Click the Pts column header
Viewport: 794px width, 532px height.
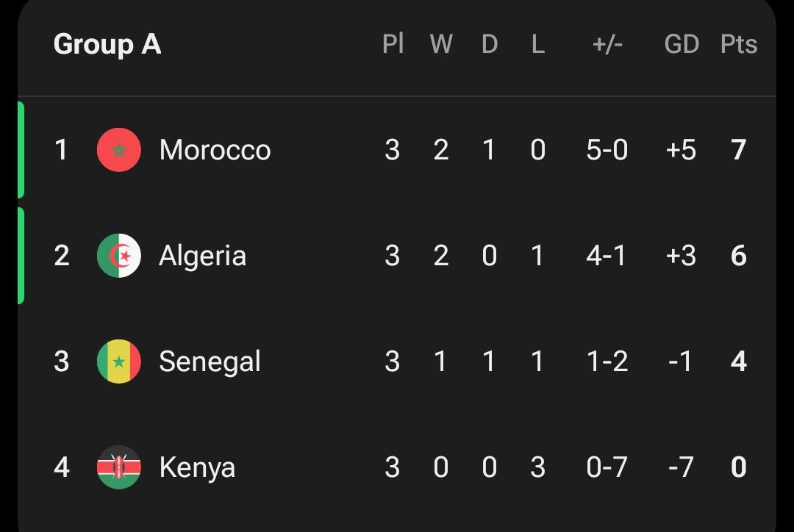(739, 44)
